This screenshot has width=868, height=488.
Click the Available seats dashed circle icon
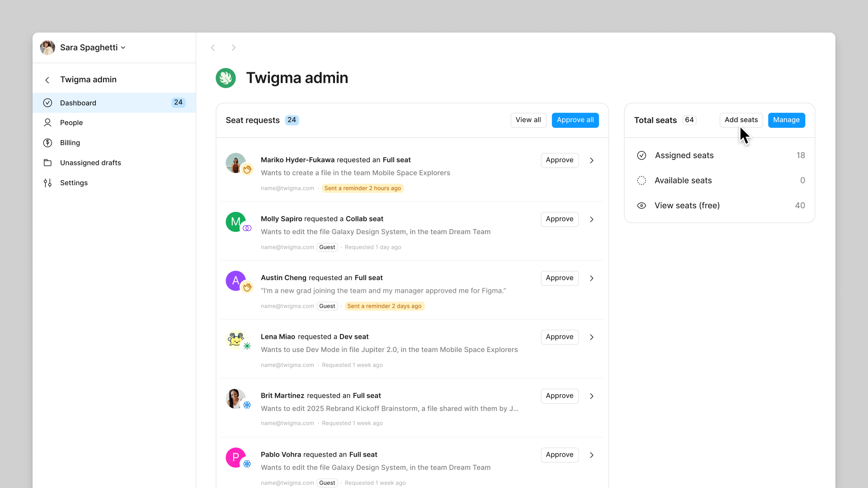(x=642, y=181)
